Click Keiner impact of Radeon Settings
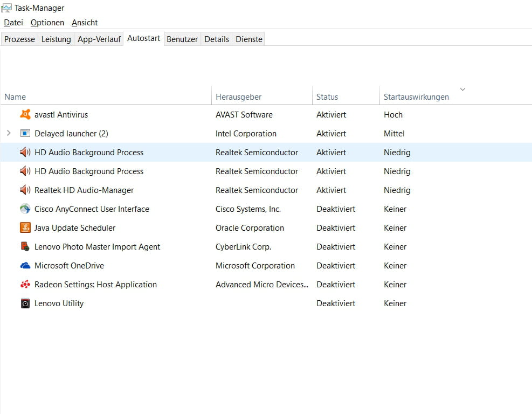The width and height of the screenshot is (532, 414). point(395,285)
